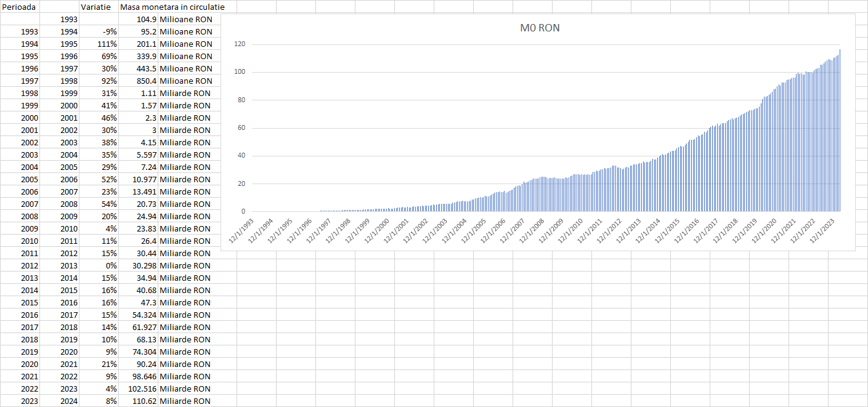Viewport: 868px width, 407px height.
Task: Select the cell with value 47.3
Action: click(x=138, y=302)
